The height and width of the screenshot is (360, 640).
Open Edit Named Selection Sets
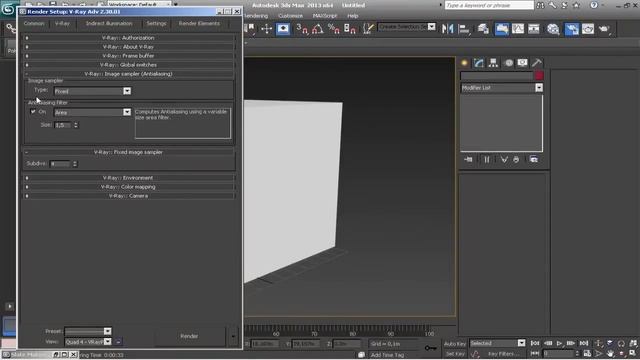[368, 29]
